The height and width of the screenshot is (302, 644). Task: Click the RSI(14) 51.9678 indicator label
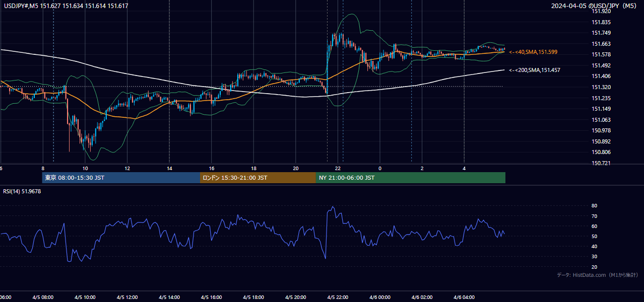[x=22, y=191]
